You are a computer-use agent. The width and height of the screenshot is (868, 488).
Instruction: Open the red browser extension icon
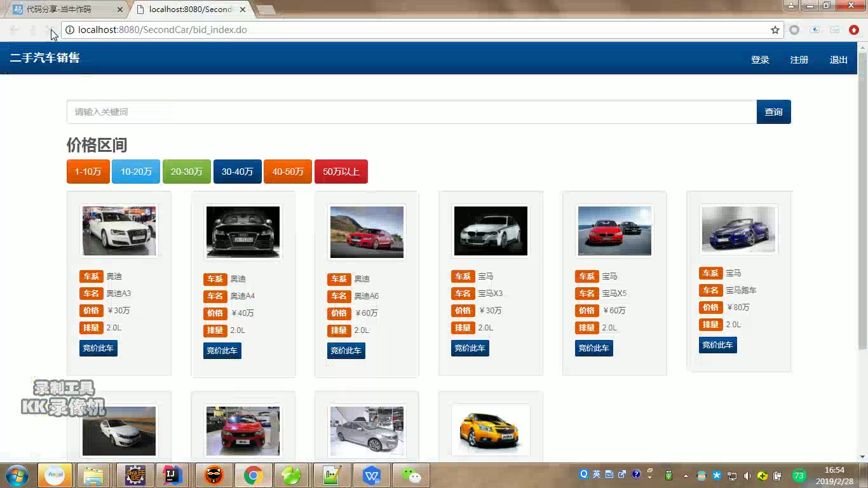tap(854, 30)
